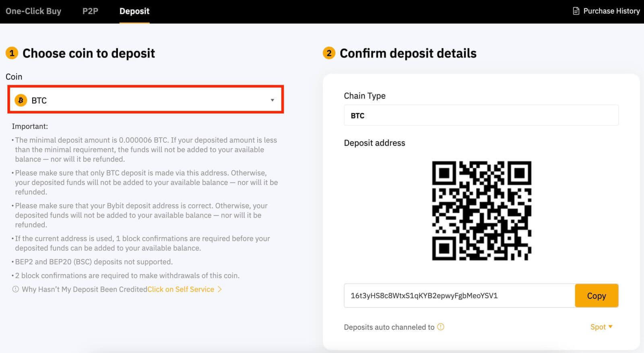Screen dimensions: 644x353
Task: Click the chevron arrow after Click on Self Service
Action: 219,289
